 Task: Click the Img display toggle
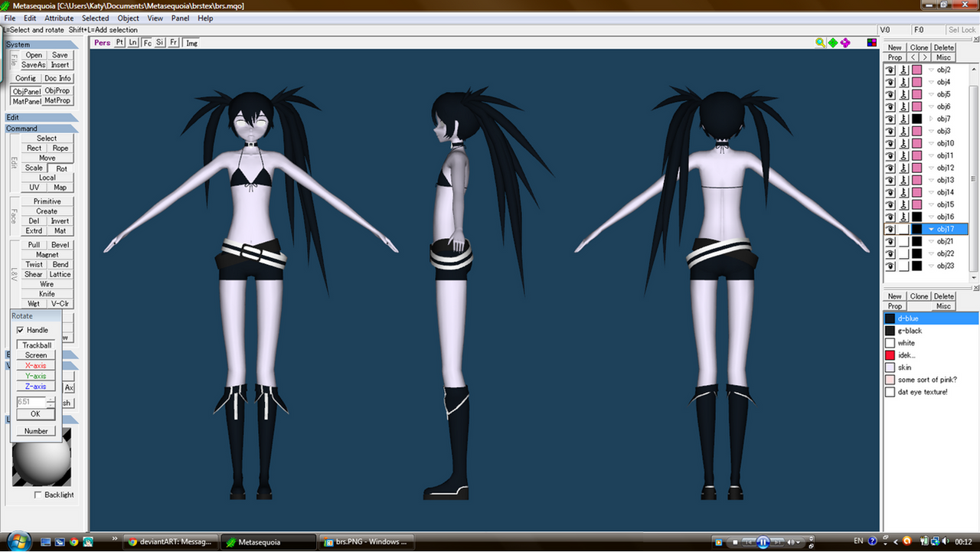[x=191, y=43]
